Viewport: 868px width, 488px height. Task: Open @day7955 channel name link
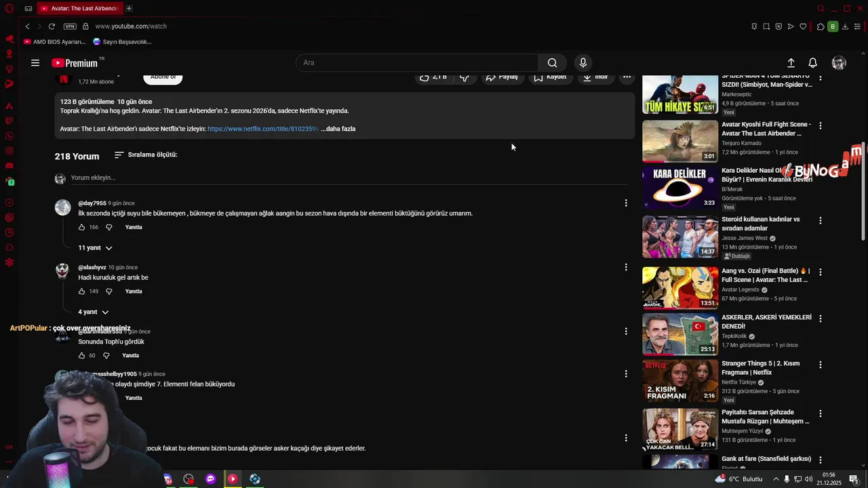92,203
